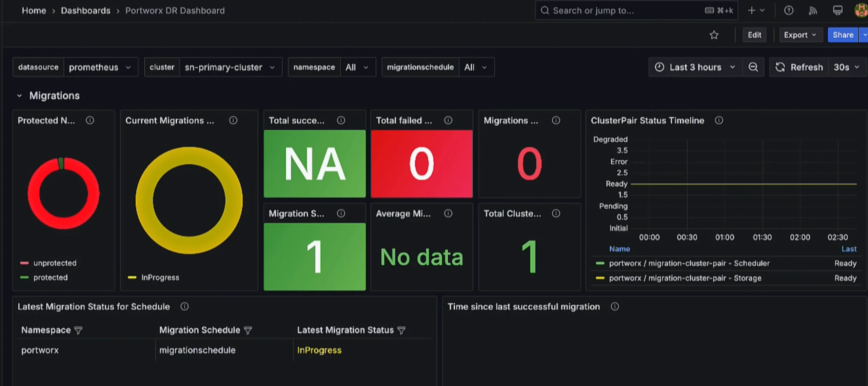Open the Last 3 hours time picker

click(695, 67)
